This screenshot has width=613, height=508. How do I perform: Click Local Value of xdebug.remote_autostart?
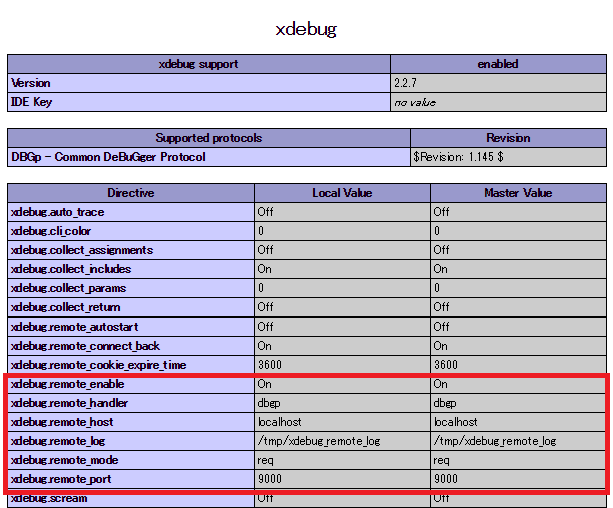[342, 327]
